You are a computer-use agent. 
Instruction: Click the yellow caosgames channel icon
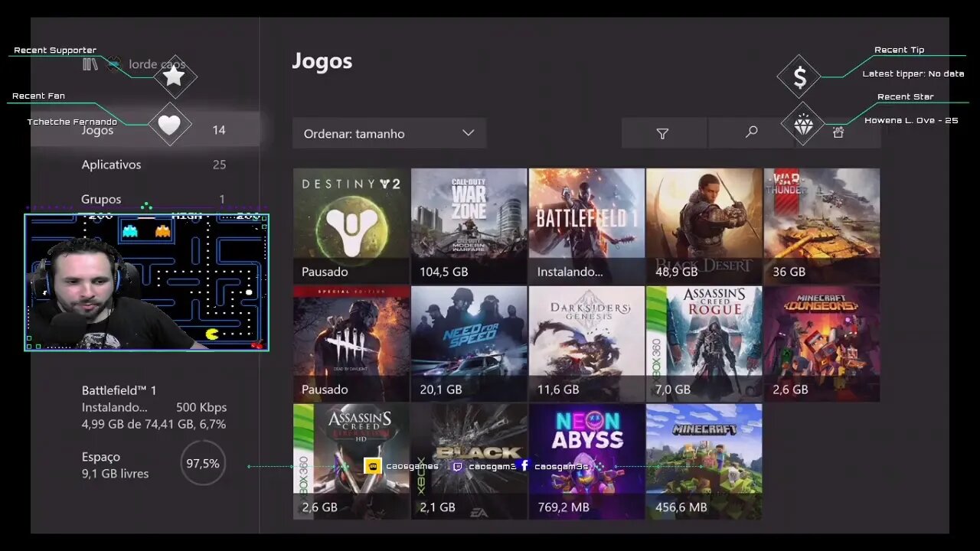[373, 466]
